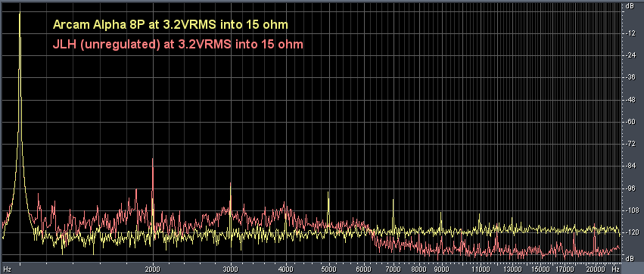Click the 2000 frequency axis label
Viewport: 644px width, 274px height.
(x=153, y=269)
